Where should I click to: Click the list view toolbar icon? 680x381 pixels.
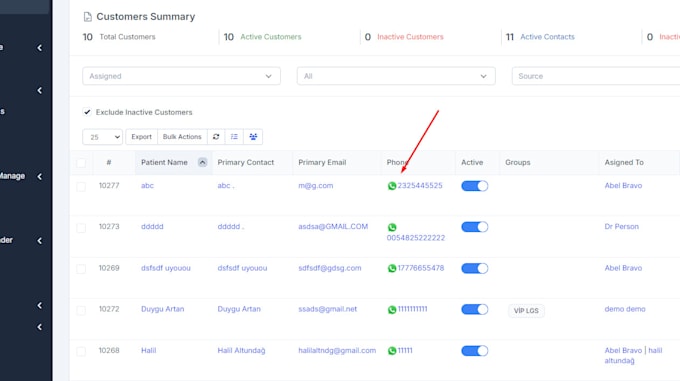click(234, 137)
